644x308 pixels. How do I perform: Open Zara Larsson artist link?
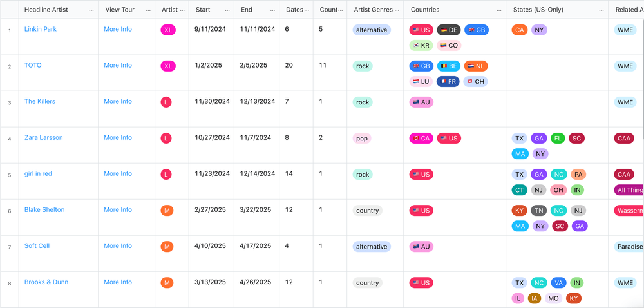coord(44,138)
